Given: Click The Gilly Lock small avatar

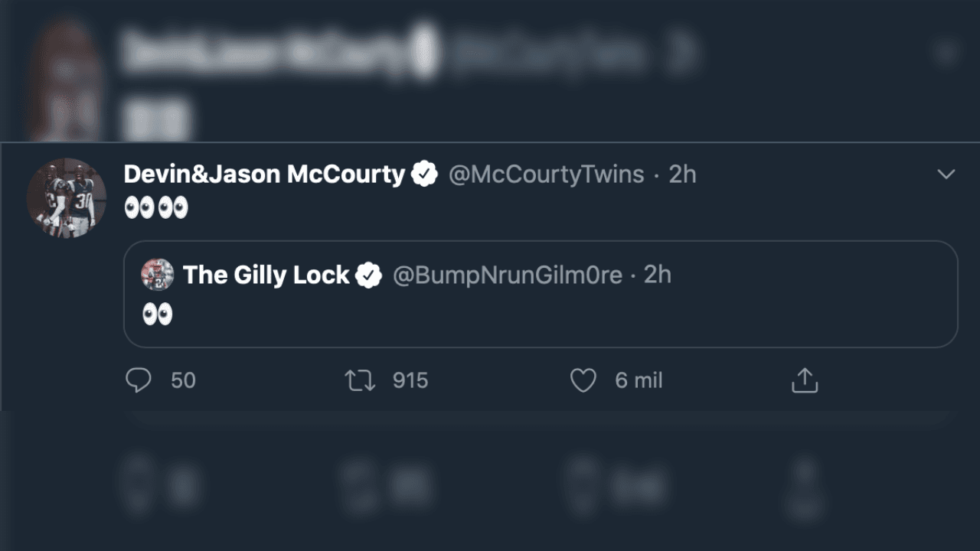Looking at the screenshot, I should point(158,275).
